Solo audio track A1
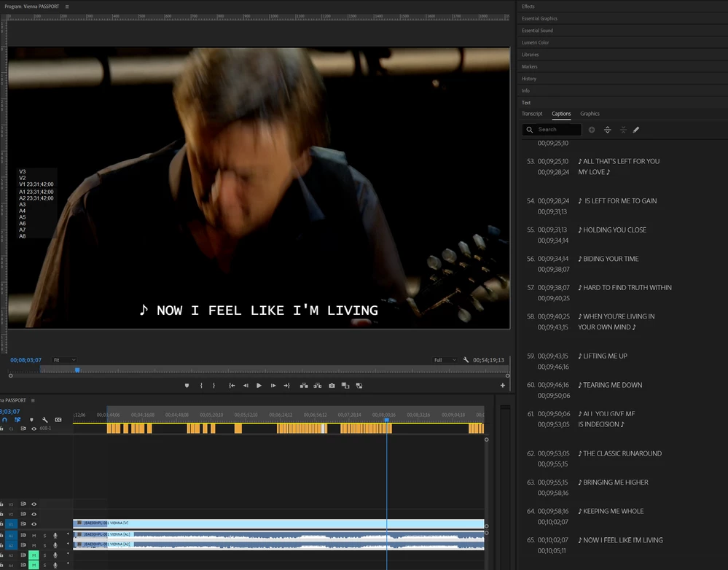This screenshot has width=728, height=570. 44,536
